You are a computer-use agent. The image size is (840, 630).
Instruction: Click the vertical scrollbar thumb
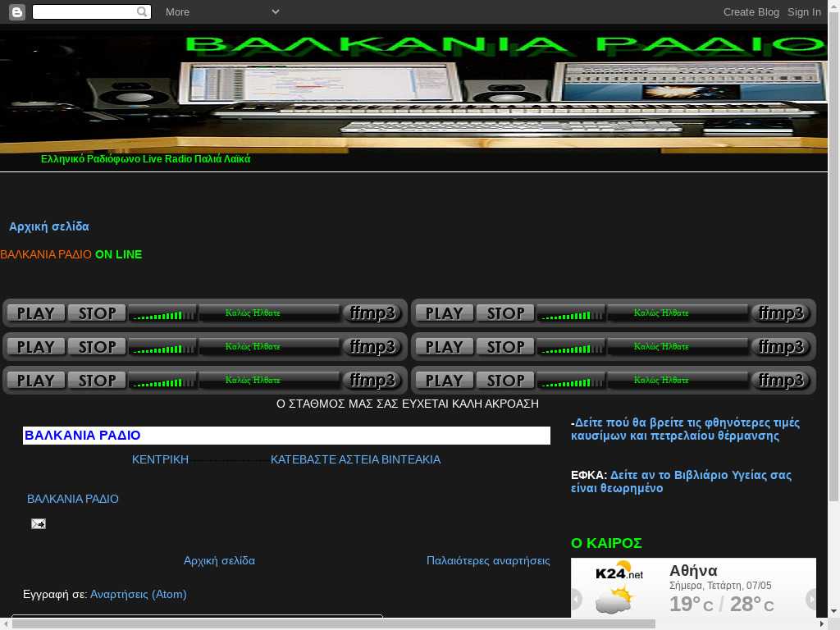click(834, 257)
